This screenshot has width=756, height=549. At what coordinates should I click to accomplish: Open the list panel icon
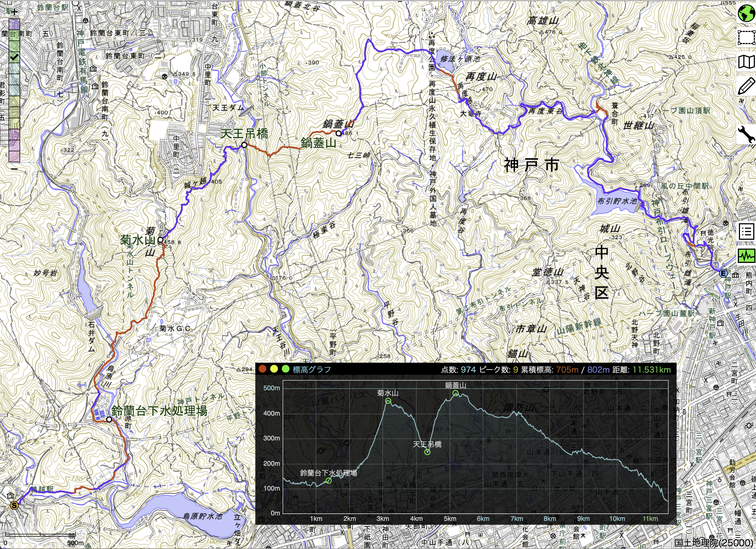[x=746, y=231]
